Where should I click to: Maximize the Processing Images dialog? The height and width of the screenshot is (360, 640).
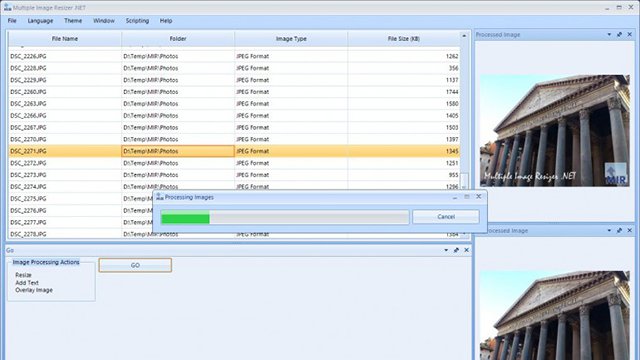[x=467, y=197]
